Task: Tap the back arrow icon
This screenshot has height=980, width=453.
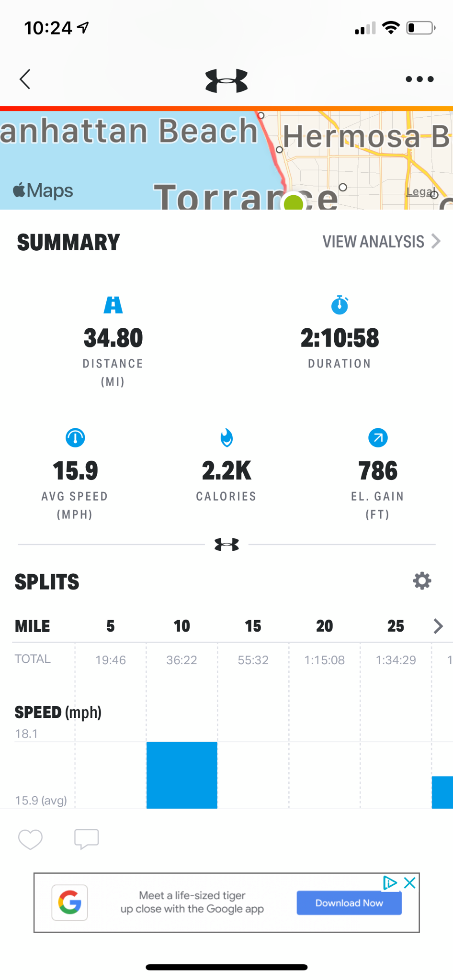Action: point(25,79)
